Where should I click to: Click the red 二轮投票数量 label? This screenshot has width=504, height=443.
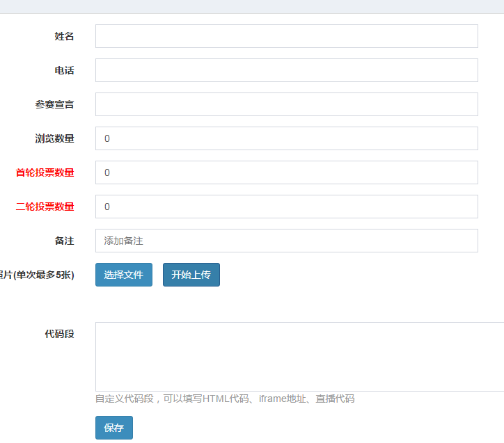point(45,207)
